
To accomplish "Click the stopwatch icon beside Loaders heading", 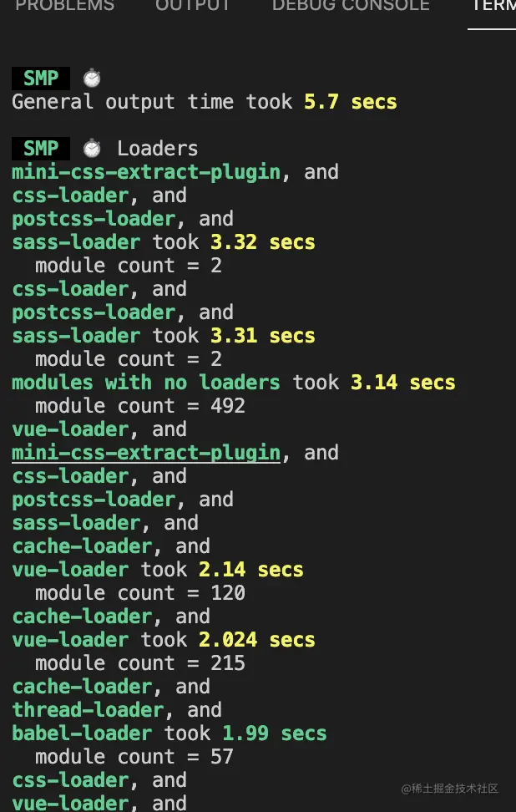I will [92, 149].
